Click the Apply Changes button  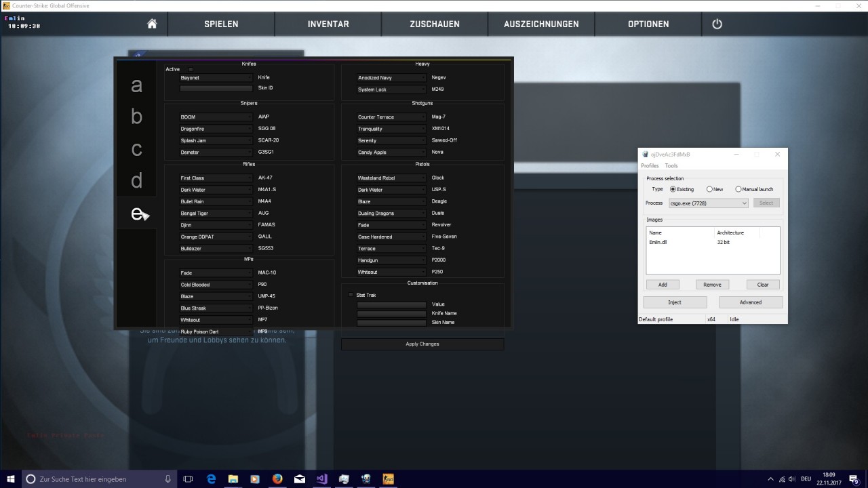point(422,344)
